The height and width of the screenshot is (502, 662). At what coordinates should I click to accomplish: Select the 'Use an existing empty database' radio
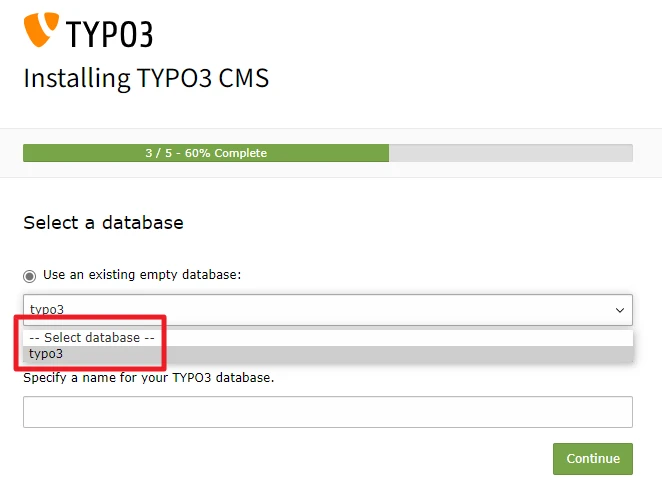click(x=30, y=275)
